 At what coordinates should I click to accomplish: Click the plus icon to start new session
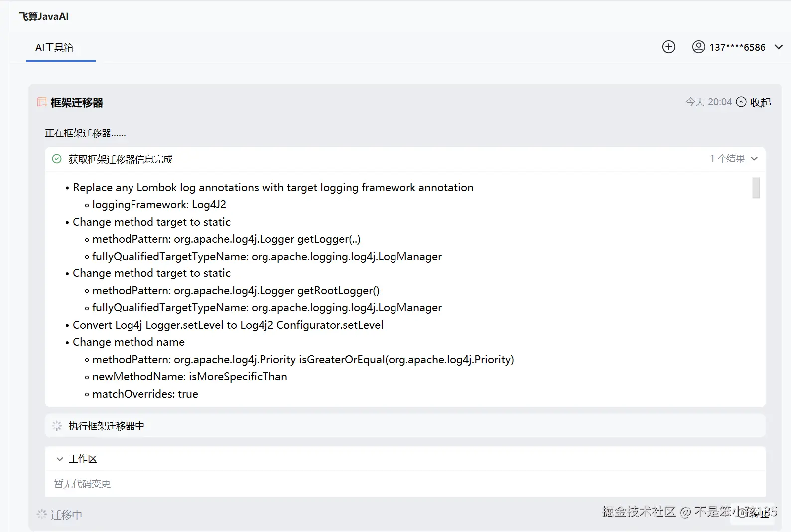point(669,47)
